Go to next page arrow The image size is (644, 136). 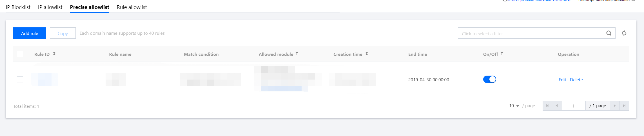[x=614, y=106]
